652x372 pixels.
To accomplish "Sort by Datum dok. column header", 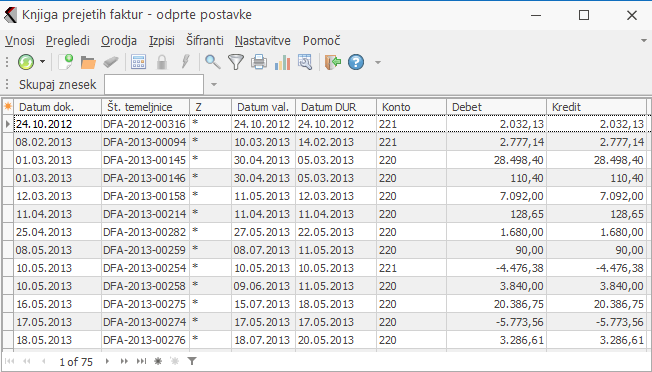I will pos(57,107).
